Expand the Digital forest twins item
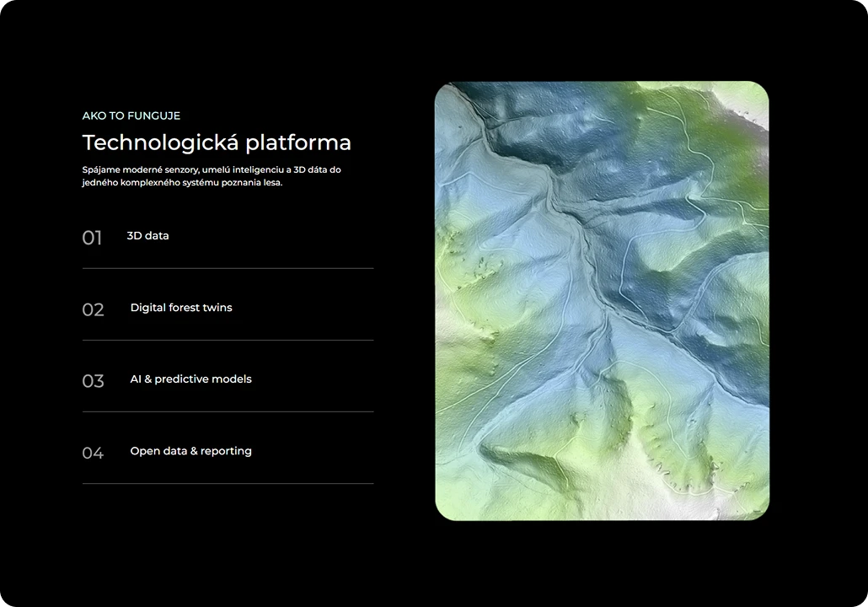The width and height of the screenshot is (868, 607). click(x=180, y=308)
